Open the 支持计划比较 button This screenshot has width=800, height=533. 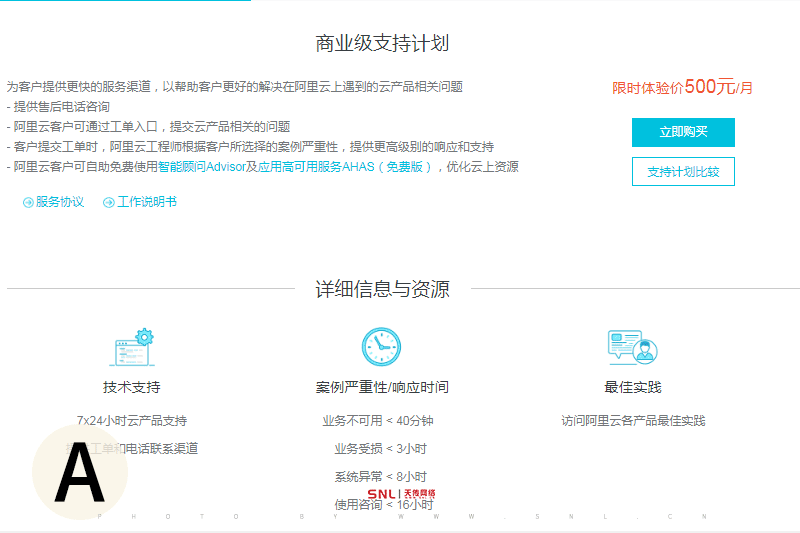click(x=683, y=172)
